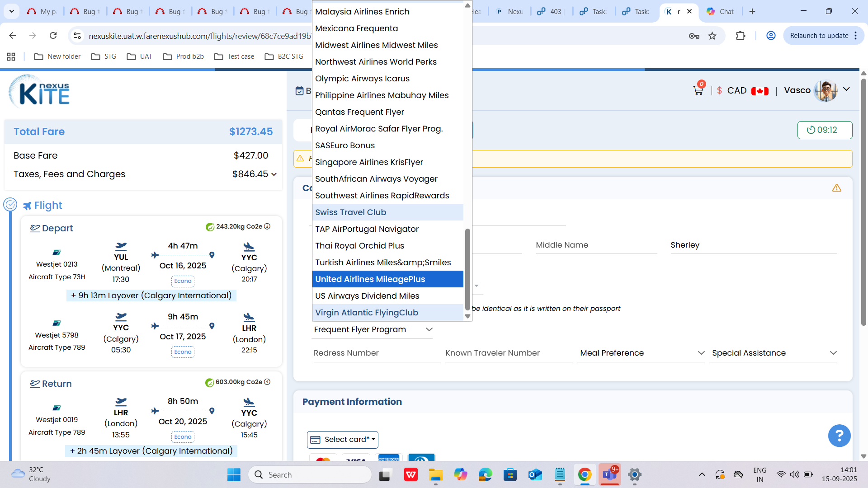Click the warning triangle icon in passenger section
Viewport: 868px width, 488px height.
click(837, 188)
